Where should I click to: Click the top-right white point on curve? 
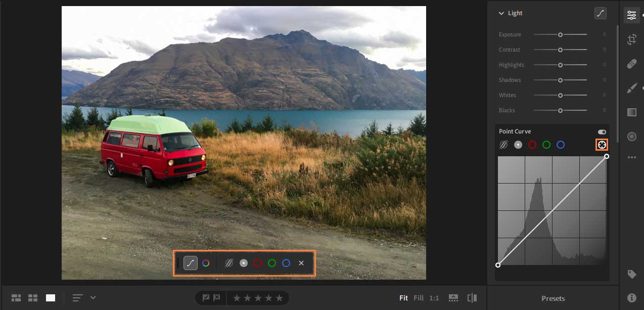coord(607,156)
